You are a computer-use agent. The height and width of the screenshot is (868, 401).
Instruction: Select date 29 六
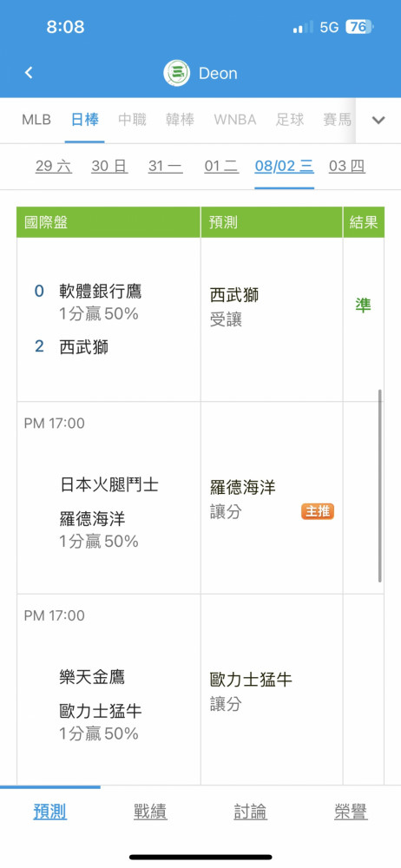tap(54, 166)
